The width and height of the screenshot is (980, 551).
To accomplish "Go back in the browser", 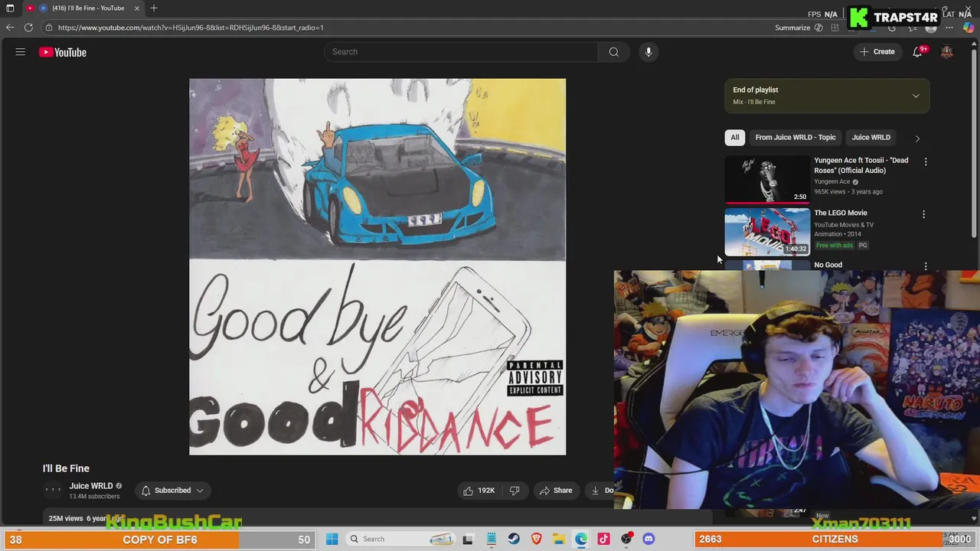I will (x=10, y=28).
